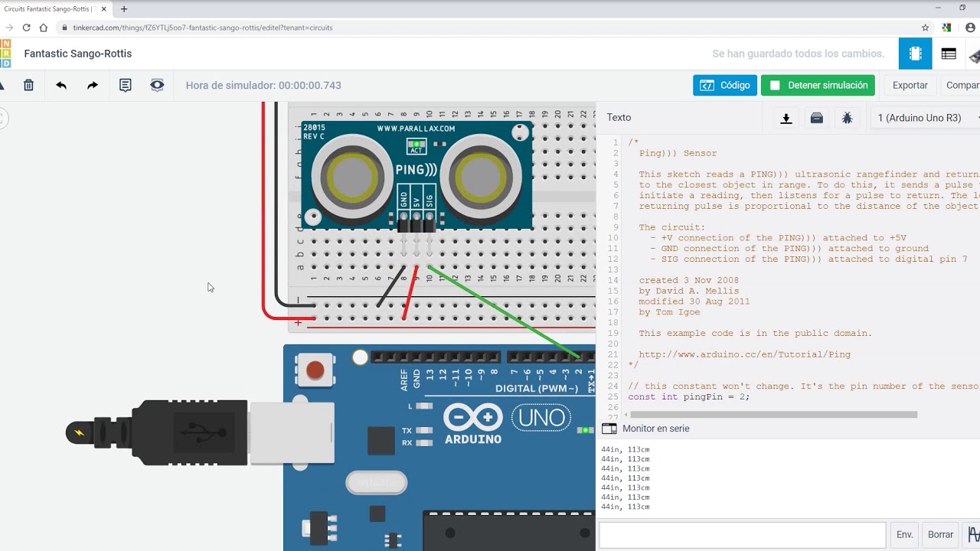Image resolution: width=980 pixels, height=551 pixels.
Task: Click the 'Se han guardado todos los cambios' status
Action: point(798,54)
